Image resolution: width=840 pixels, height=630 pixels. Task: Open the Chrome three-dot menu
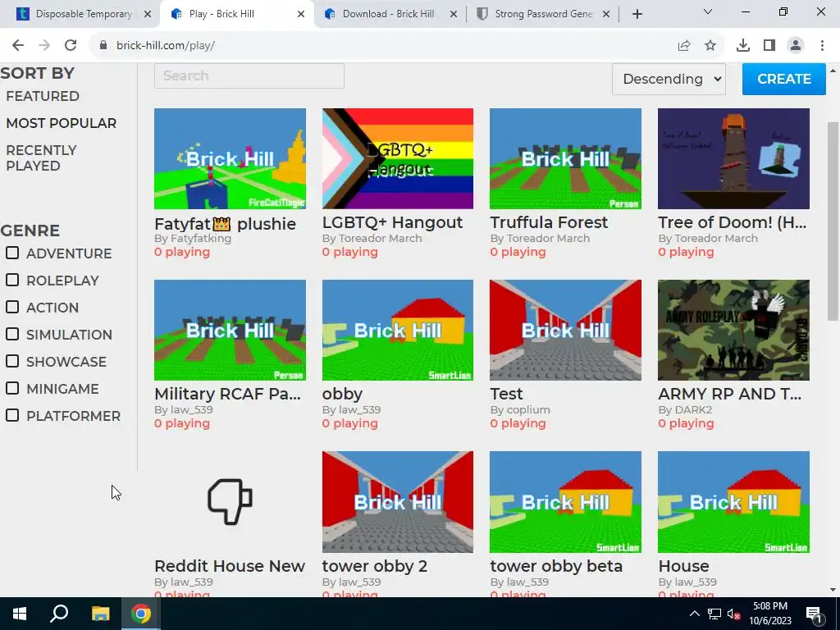(822, 46)
